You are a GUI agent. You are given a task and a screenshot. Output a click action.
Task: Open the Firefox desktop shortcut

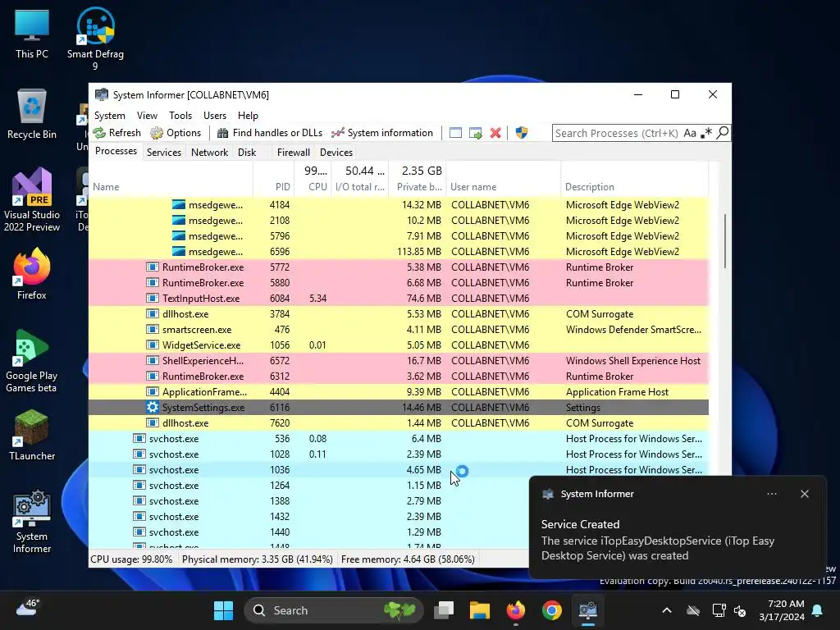coord(32,274)
